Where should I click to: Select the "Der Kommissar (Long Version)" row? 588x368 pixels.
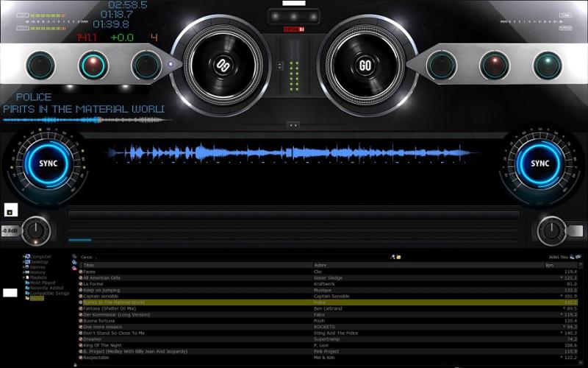328,315
